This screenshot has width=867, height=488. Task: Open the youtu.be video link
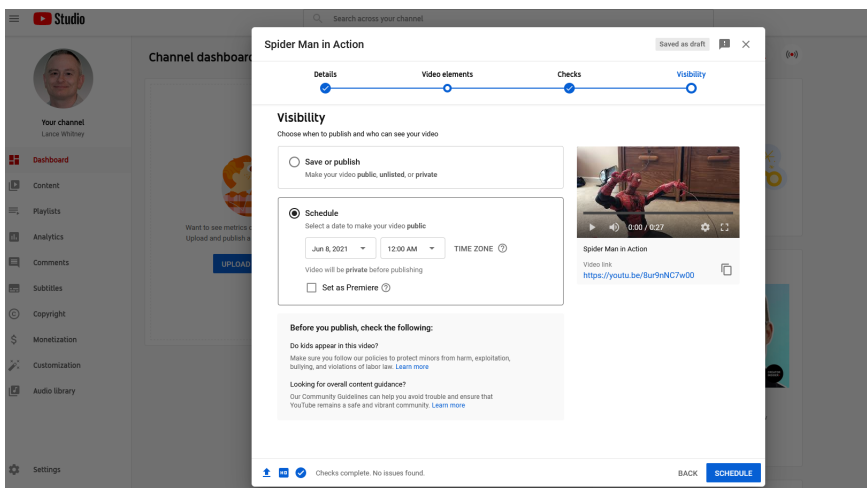tap(639, 275)
